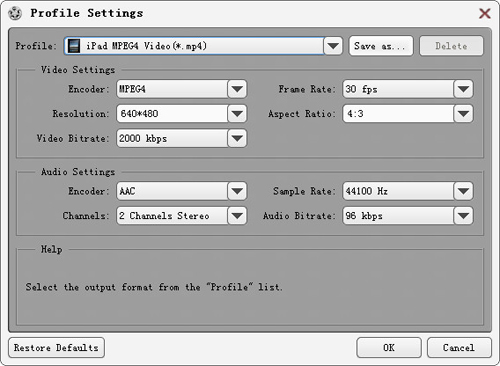This screenshot has height=366, width=500.
Task: Expand the Channels dropdown arrow
Action: [237, 216]
